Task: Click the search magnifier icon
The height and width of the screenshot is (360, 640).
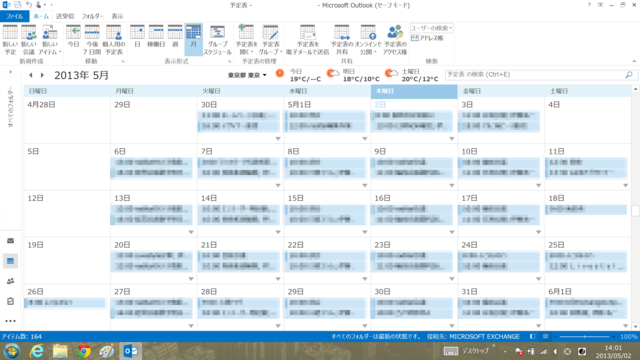Action: click(629, 75)
